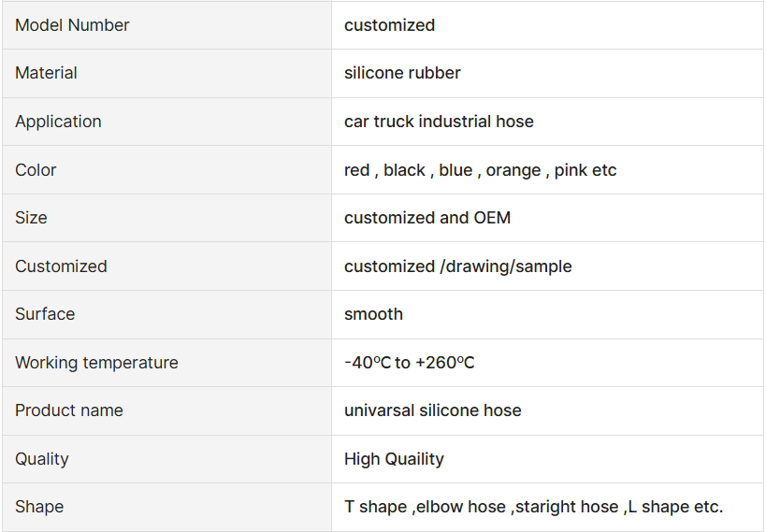
Task: Select 'customized and OEM' value
Action: point(427,218)
